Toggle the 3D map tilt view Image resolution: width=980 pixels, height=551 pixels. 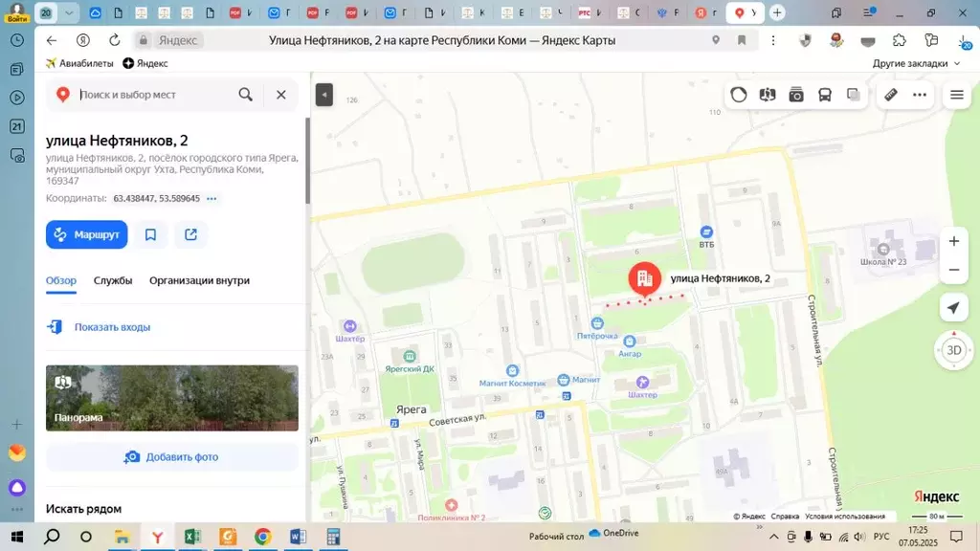coord(953,350)
